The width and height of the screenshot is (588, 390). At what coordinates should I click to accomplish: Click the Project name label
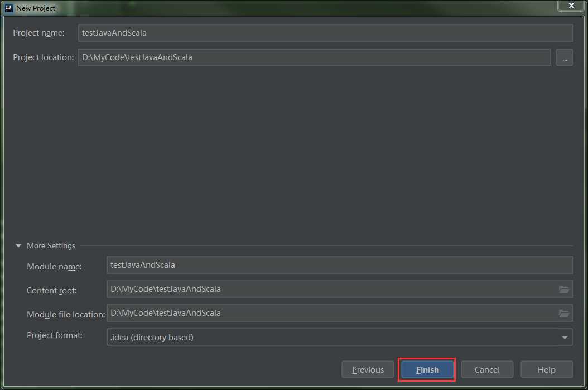38,33
